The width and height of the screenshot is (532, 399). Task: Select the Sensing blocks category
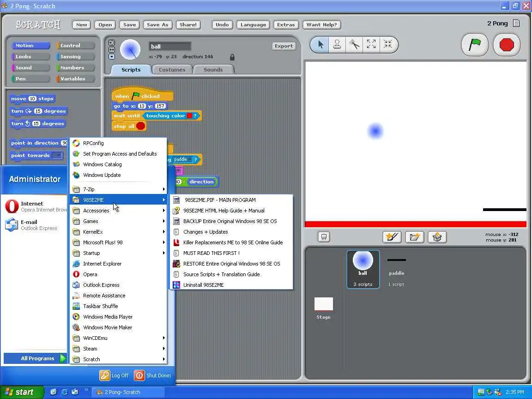[75, 57]
